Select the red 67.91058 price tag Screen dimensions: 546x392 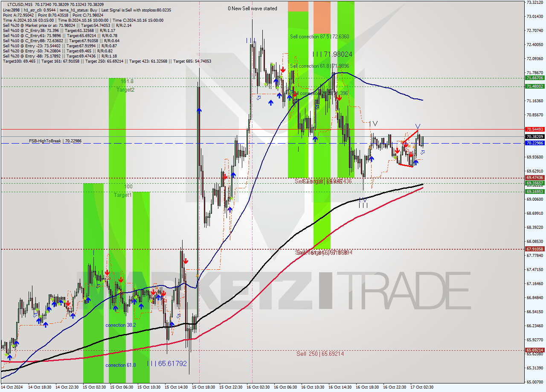535,249
